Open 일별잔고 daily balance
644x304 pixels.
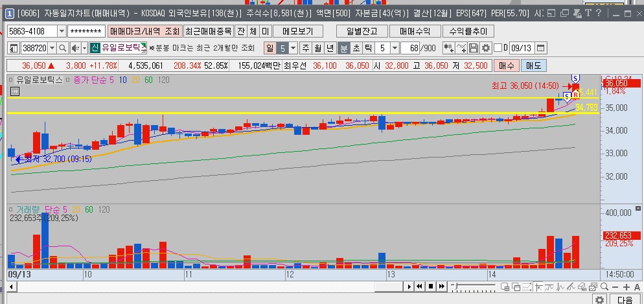pos(362,31)
